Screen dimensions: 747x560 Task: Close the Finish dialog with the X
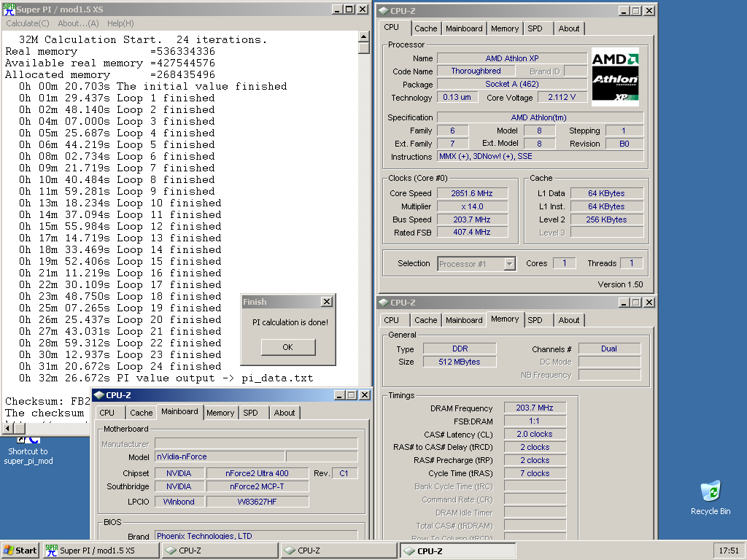[326, 301]
